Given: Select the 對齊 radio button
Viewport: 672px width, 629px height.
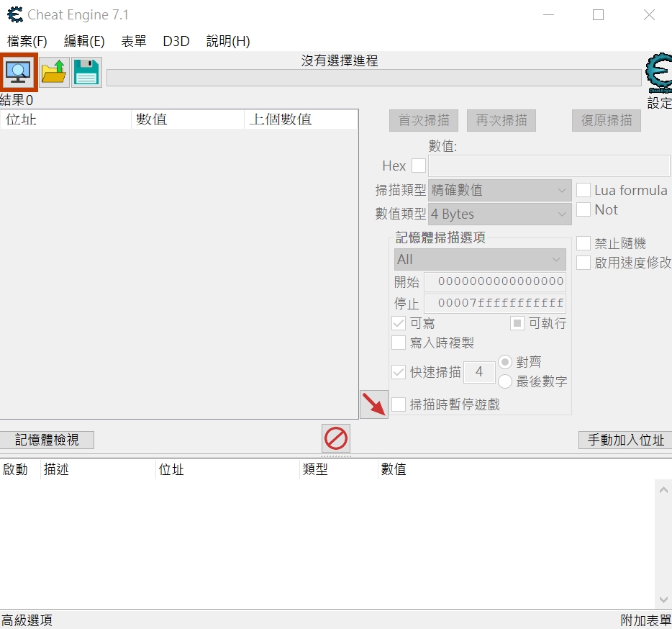Looking at the screenshot, I should [505, 362].
